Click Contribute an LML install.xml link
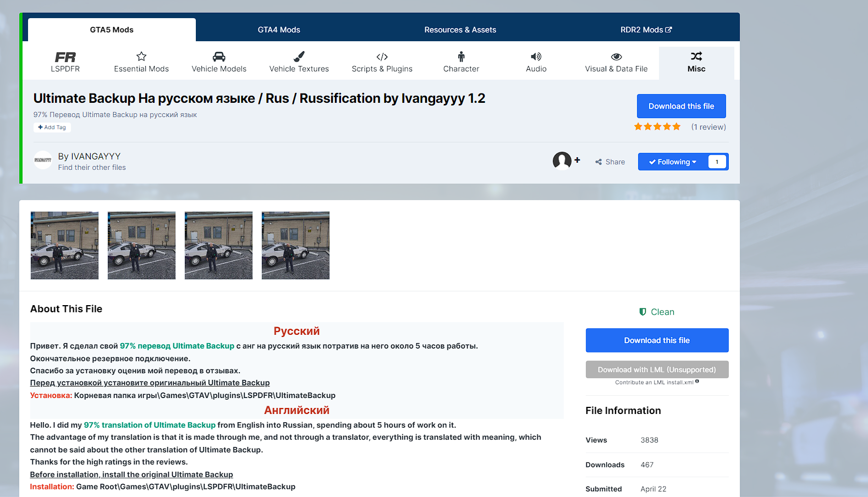 [x=654, y=382]
